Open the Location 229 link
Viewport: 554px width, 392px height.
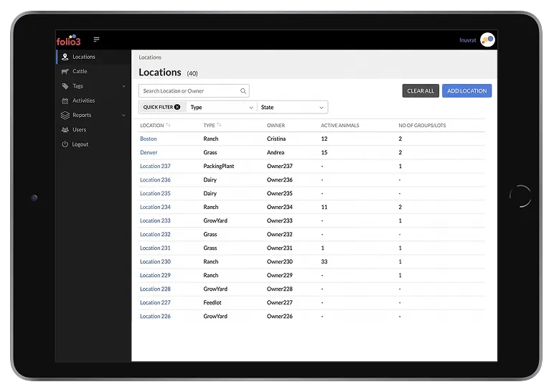[155, 276]
